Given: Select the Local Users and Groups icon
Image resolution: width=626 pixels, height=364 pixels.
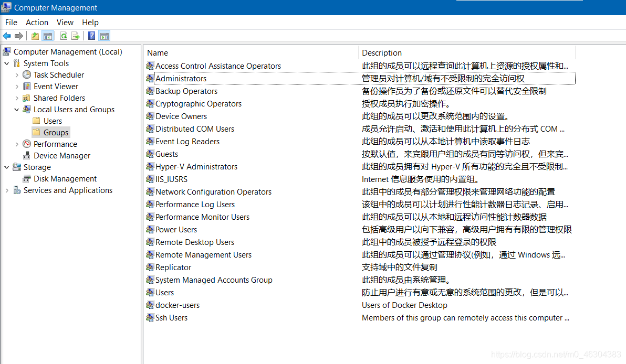Looking at the screenshot, I should point(27,109).
